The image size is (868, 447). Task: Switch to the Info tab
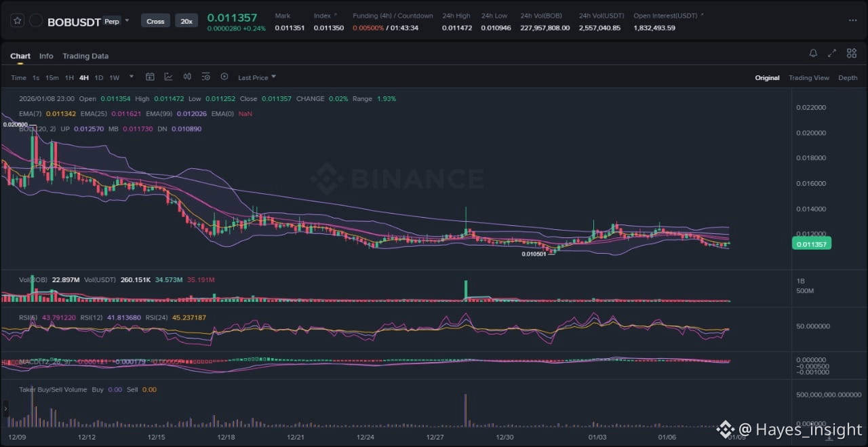coord(46,56)
